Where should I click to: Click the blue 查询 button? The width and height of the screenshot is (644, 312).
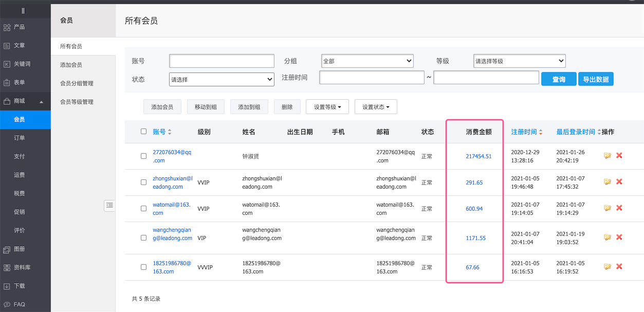pos(558,79)
